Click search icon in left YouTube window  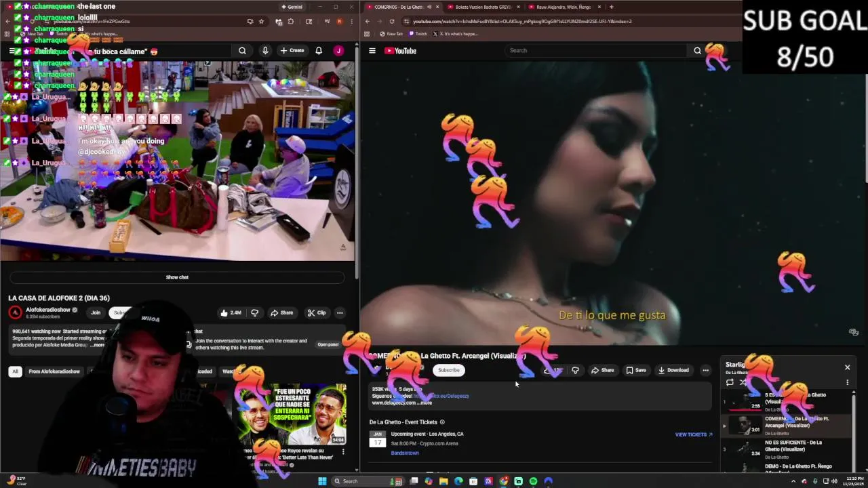(x=242, y=50)
